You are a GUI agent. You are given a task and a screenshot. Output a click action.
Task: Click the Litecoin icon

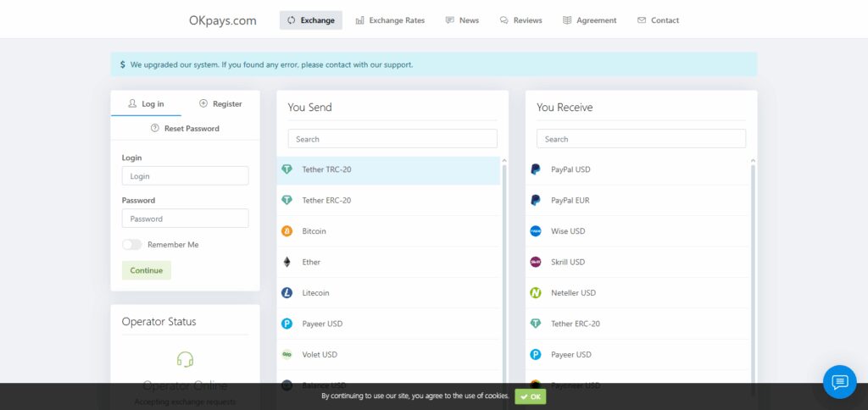tap(287, 293)
